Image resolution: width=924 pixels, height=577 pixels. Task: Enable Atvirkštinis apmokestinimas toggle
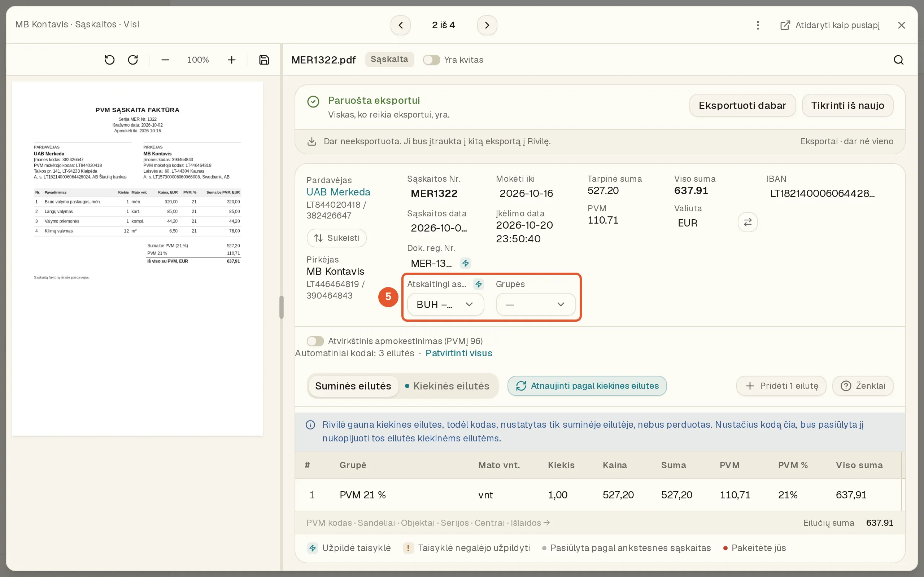(315, 341)
